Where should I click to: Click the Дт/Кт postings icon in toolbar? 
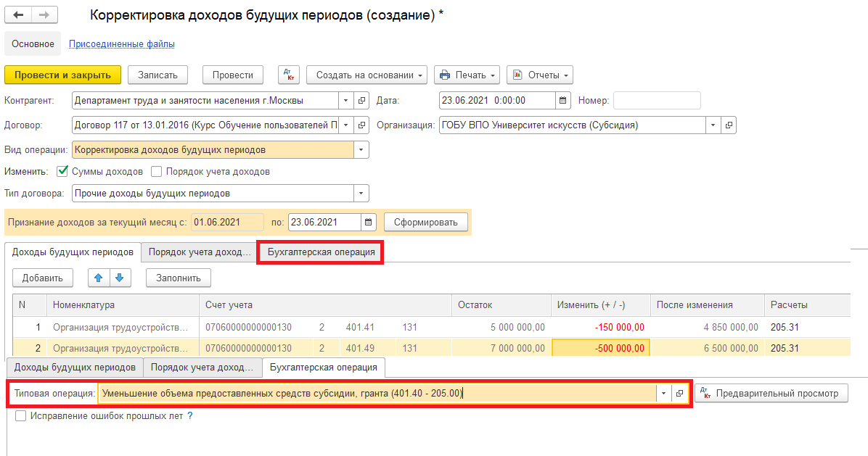[289, 75]
